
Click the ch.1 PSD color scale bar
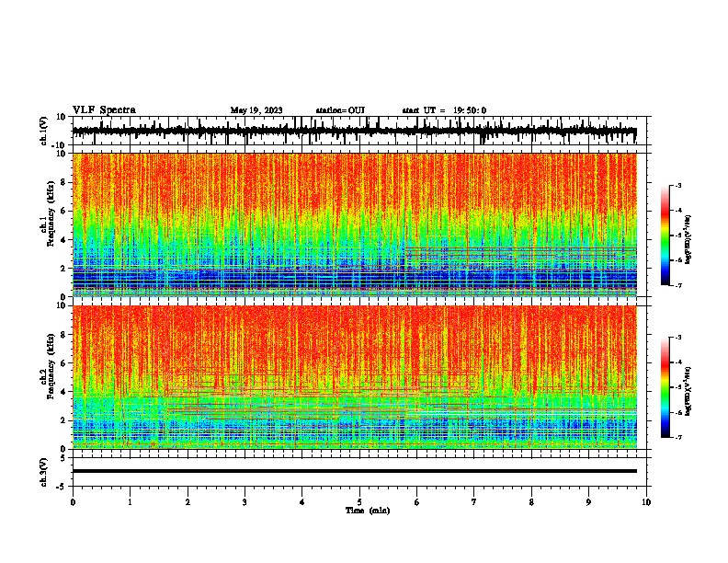[x=665, y=236]
